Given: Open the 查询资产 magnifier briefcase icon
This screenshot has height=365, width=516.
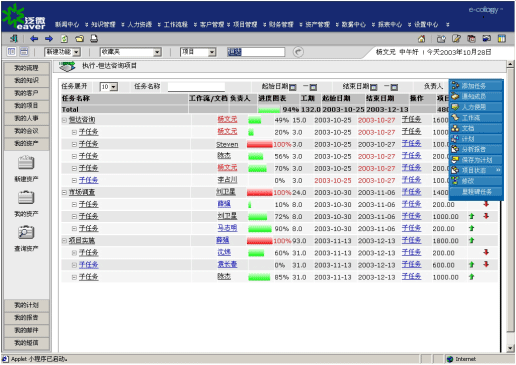Looking at the screenshot, I should coord(26,232).
